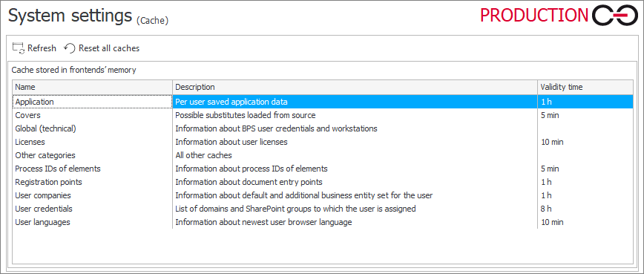Click the Reset all caches arrow icon
The height and width of the screenshot is (274, 644).
coord(70,48)
